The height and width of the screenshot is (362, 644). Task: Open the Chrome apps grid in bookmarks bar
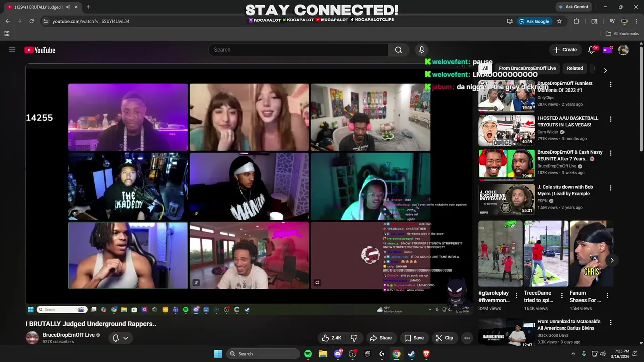7,34
